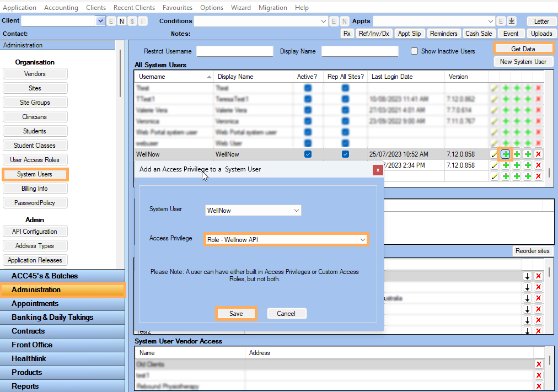Viewport: 558px width, 392px height.
Task: Open the Accounting menu
Action: coord(61,8)
